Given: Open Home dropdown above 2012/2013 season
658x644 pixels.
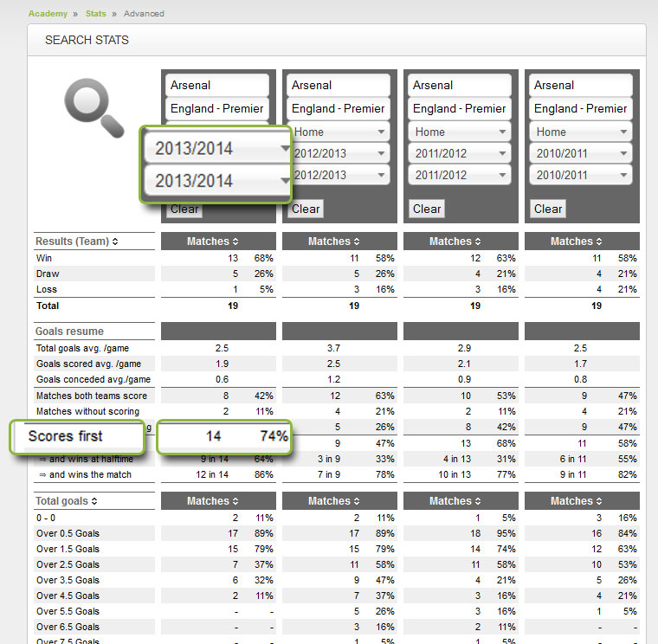Looking at the screenshot, I should [338, 132].
